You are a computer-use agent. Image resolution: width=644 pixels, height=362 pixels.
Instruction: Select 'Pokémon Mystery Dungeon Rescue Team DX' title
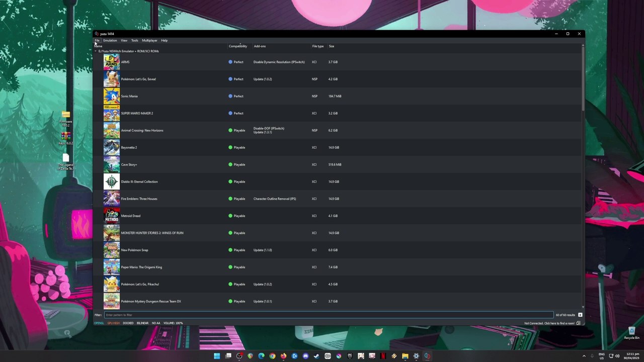click(151, 301)
